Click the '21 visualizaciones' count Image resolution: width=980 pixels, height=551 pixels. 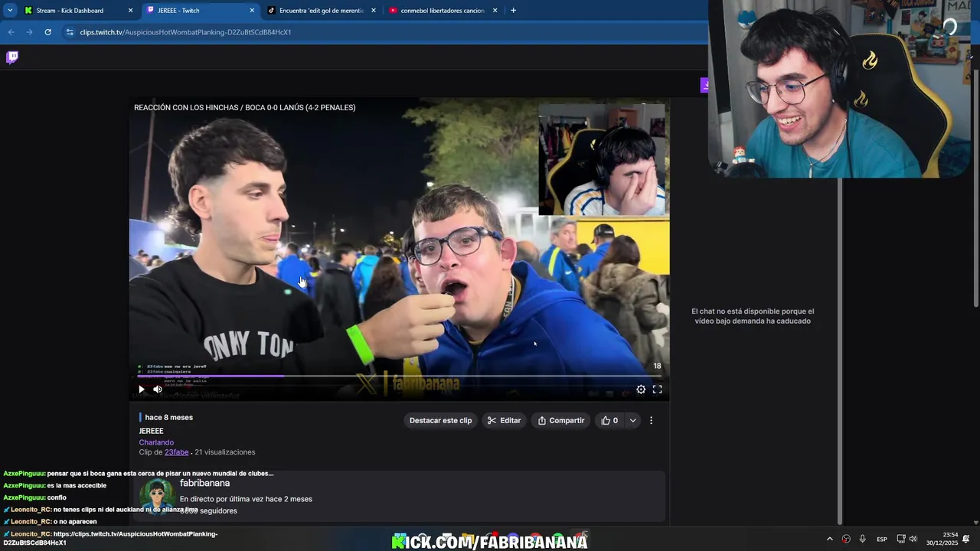point(225,452)
